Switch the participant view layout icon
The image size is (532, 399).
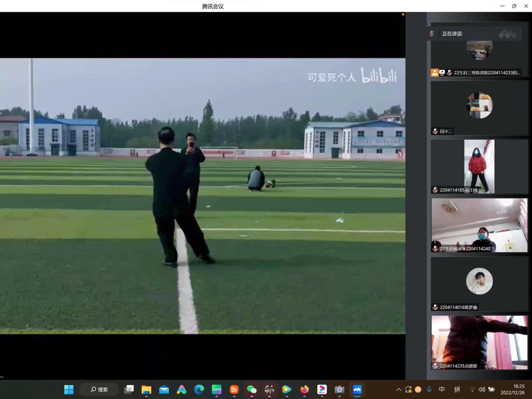507,33
